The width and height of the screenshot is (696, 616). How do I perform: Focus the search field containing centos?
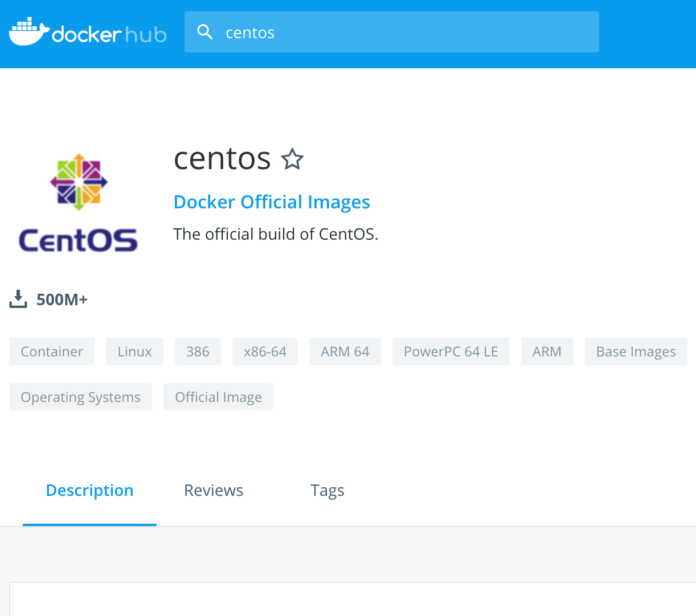[x=392, y=32]
